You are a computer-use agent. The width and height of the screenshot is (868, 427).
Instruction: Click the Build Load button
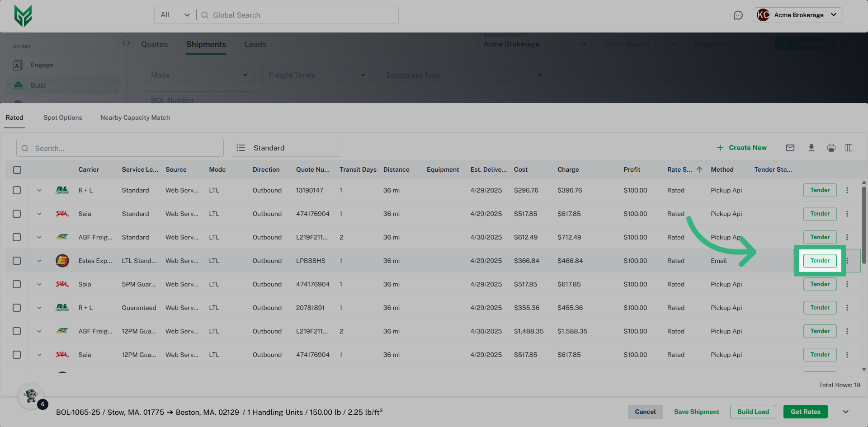(x=753, y=412)
